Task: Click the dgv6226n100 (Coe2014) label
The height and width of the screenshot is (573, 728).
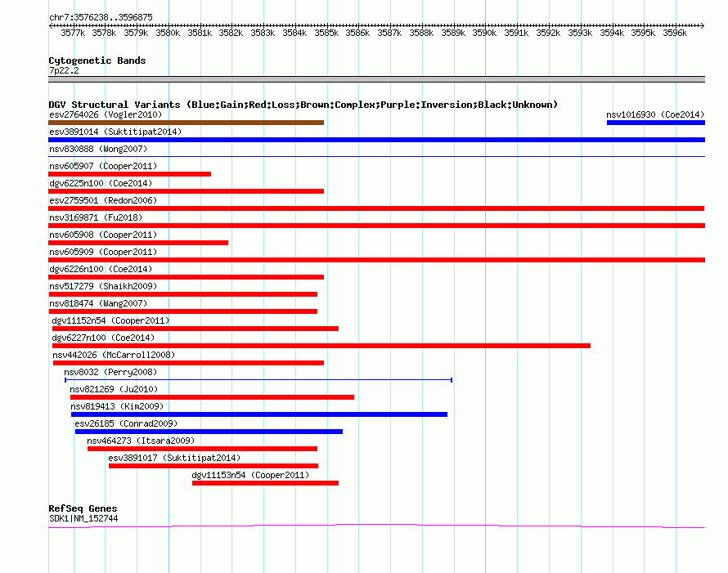Action: pos(101,269)
